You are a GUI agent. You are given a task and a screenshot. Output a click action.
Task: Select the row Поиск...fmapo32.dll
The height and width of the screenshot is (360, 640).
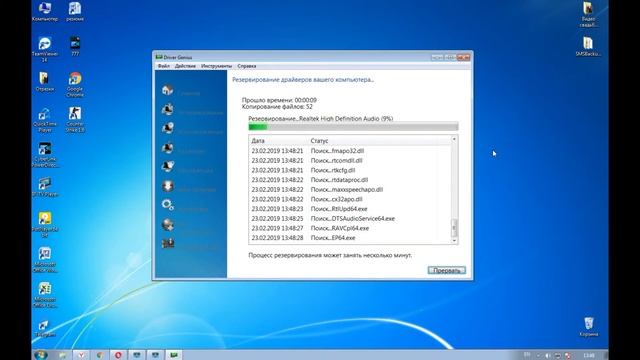pos(350,151)
